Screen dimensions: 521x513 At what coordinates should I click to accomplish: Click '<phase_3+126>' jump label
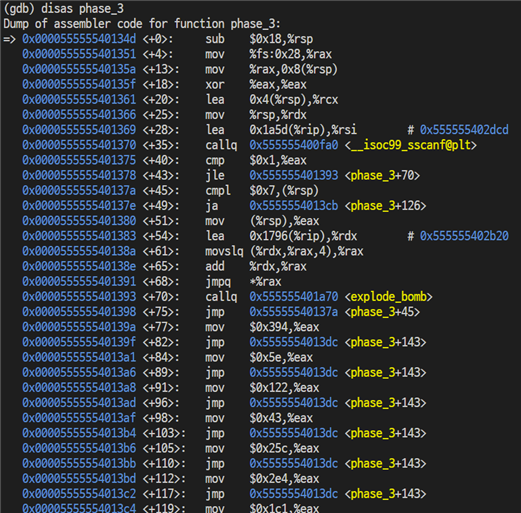(x=385, y=206)
